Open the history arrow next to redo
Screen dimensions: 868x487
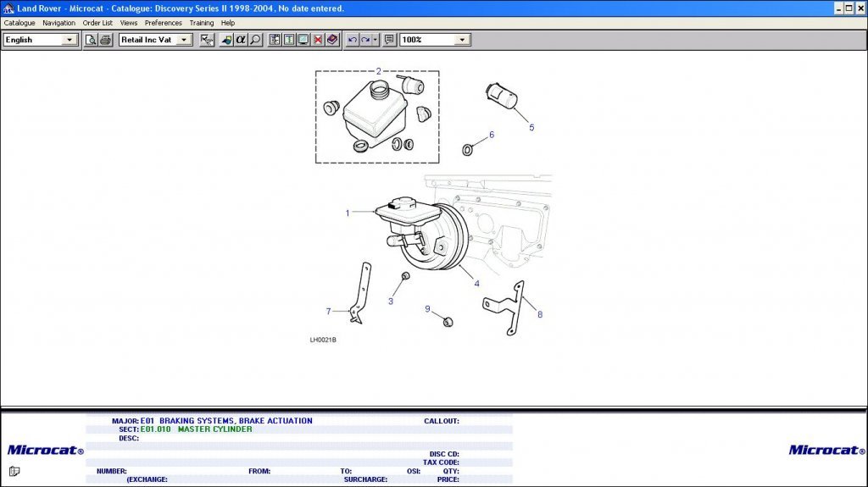click(376, 40)
